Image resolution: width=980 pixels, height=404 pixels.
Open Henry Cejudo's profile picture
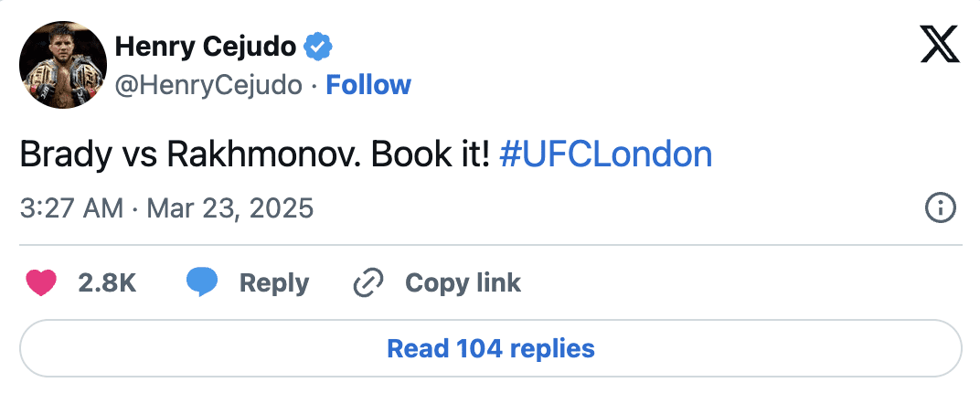pos(63,64)
